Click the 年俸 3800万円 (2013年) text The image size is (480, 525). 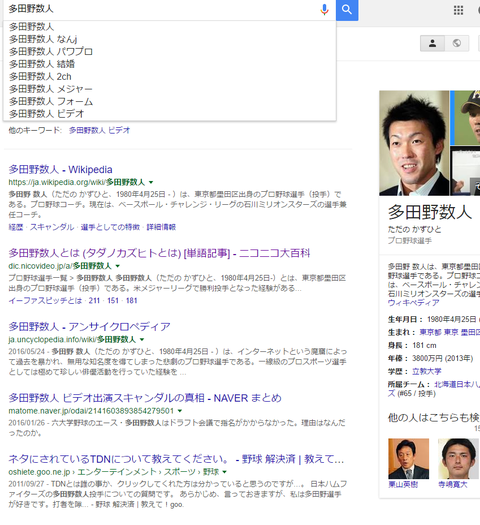pos(430,358)
